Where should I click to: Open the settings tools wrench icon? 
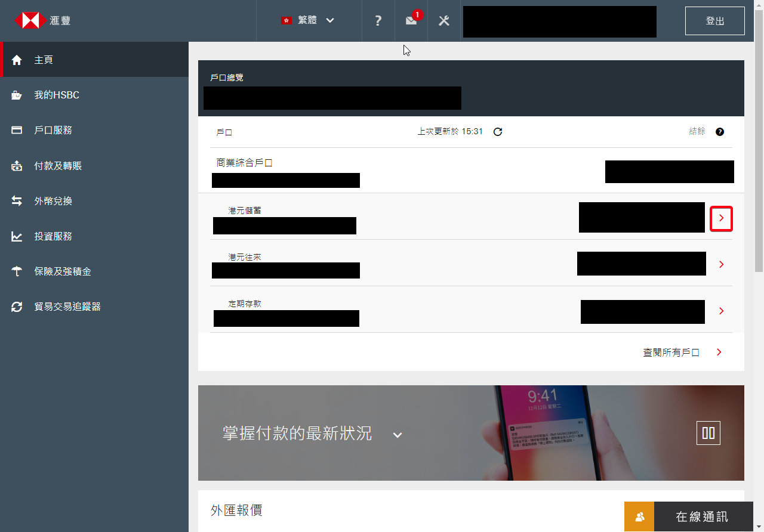click(x=443, y=21)
